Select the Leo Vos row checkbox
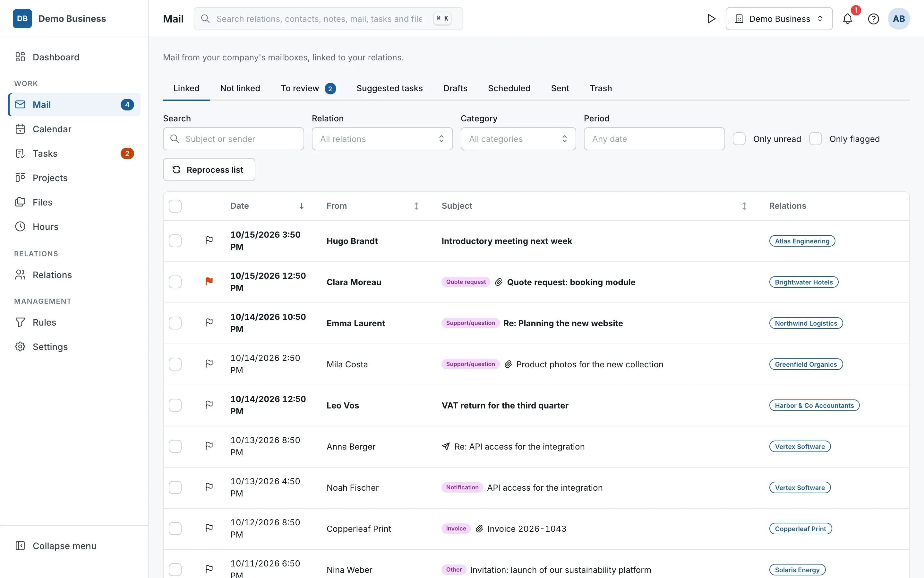 click(x=175, y=405)
